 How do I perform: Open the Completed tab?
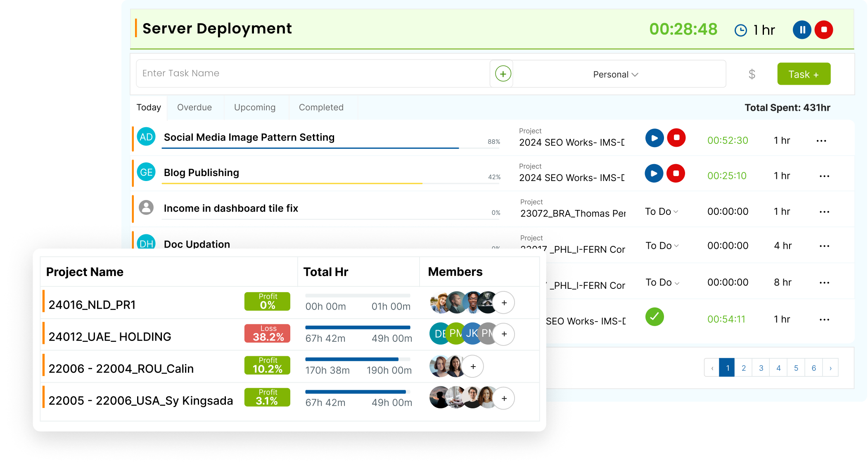click(x=321, y=107)
